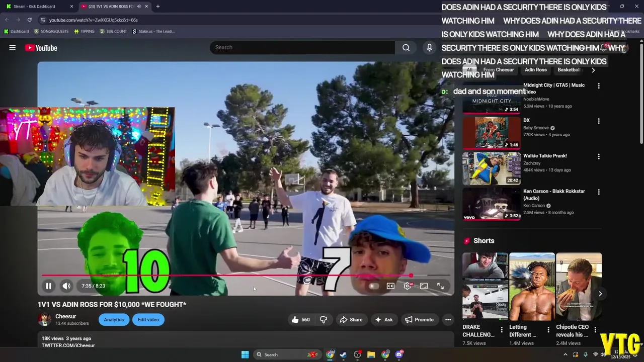Open options for 'DRAKE CHALLENG...' short
The width and height of the screenshot is (644, 362).
click(501, 330)
